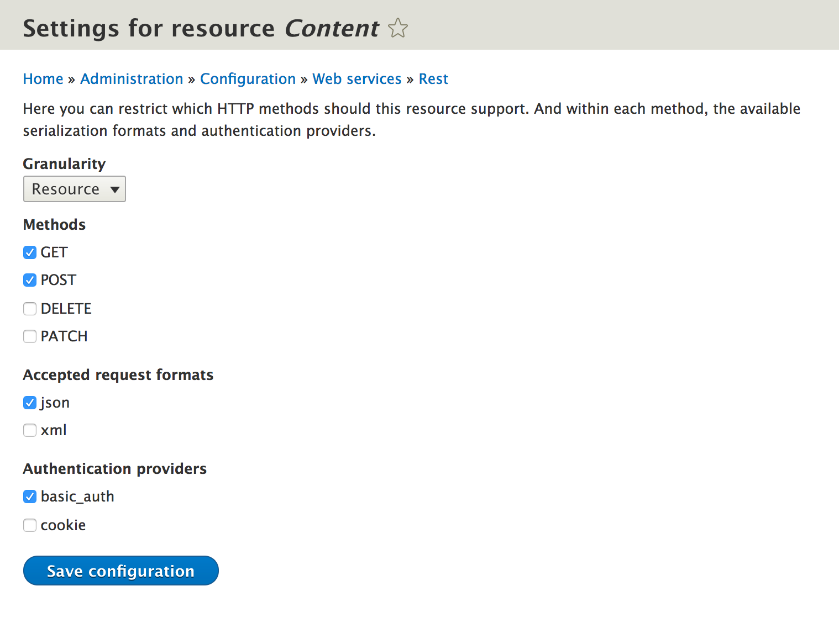Click the Save configuration button
The image size is (839, 644).
[121, 571]
